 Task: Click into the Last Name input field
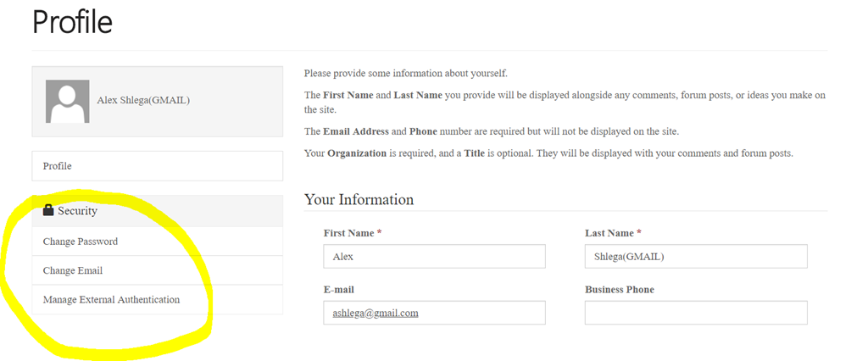(696, 257)
